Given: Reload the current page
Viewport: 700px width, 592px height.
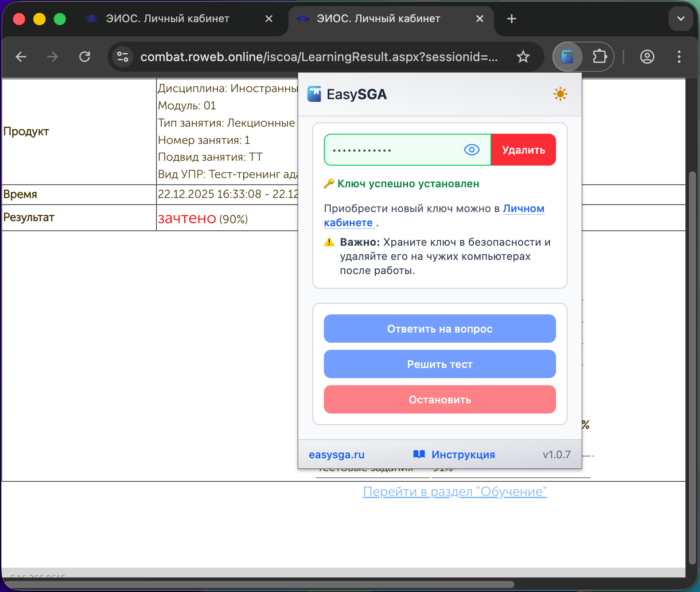Looking at the screenshot, I should pyautogui.click(x=85, y=57).
